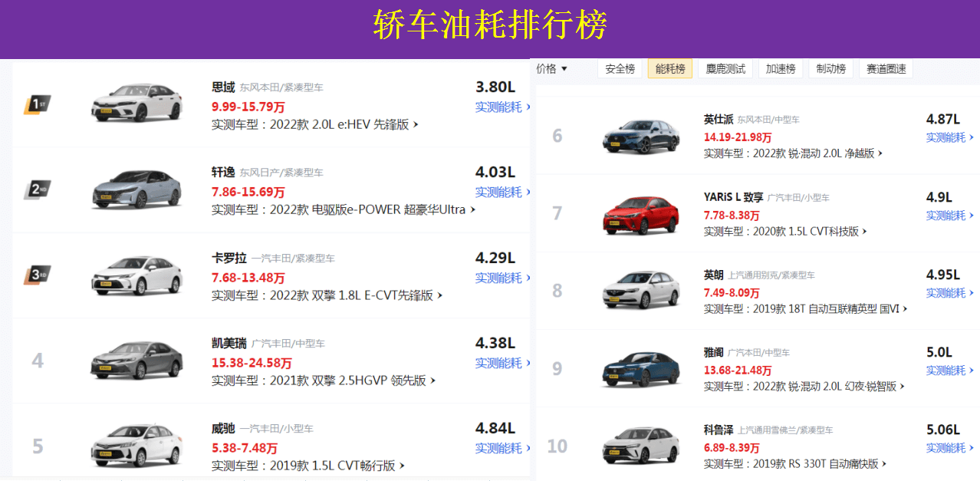
Task: Click the car name 威驰
Action: [223, 428]
